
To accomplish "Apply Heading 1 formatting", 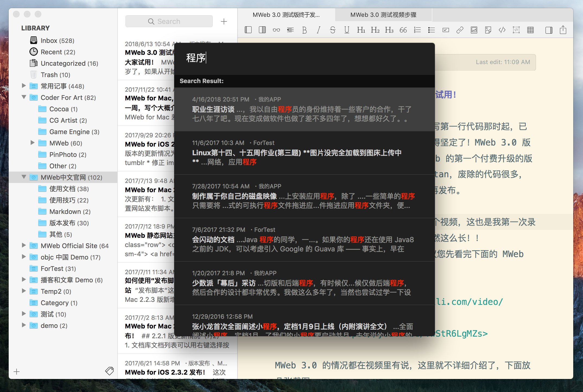I will 361,30.
